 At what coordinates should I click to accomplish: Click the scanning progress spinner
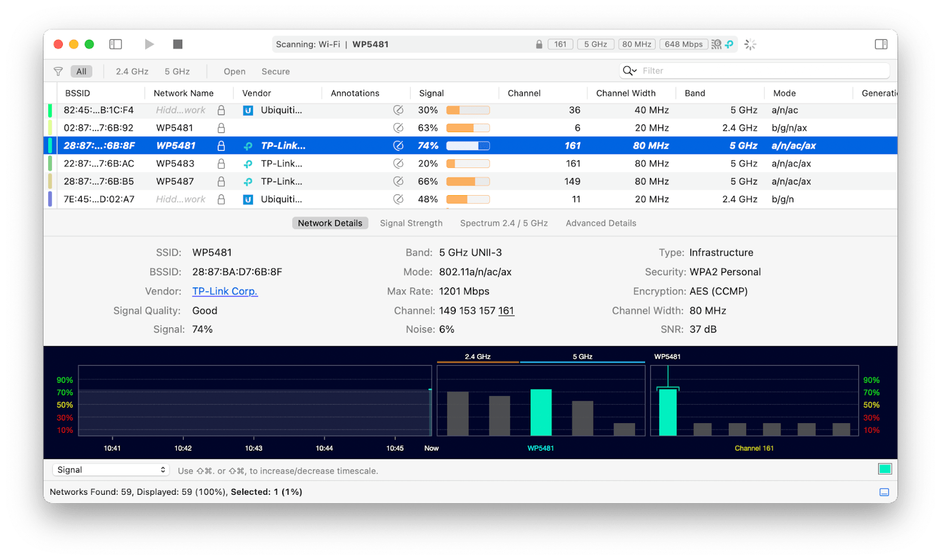tap(750, 44)
